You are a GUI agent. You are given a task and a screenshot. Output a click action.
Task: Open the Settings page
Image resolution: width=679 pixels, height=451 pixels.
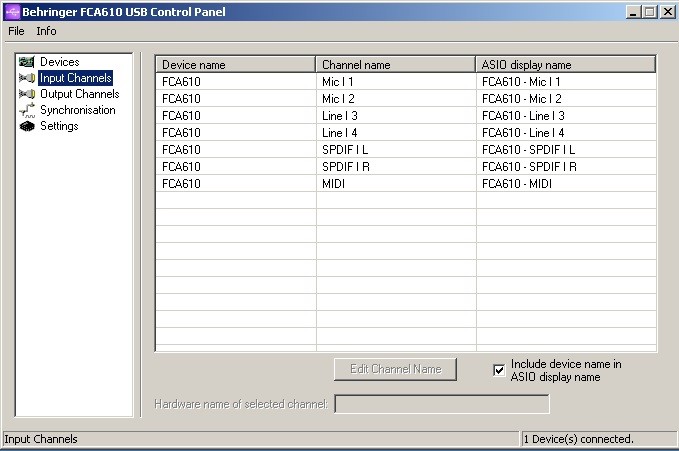[x=59, y=126]
